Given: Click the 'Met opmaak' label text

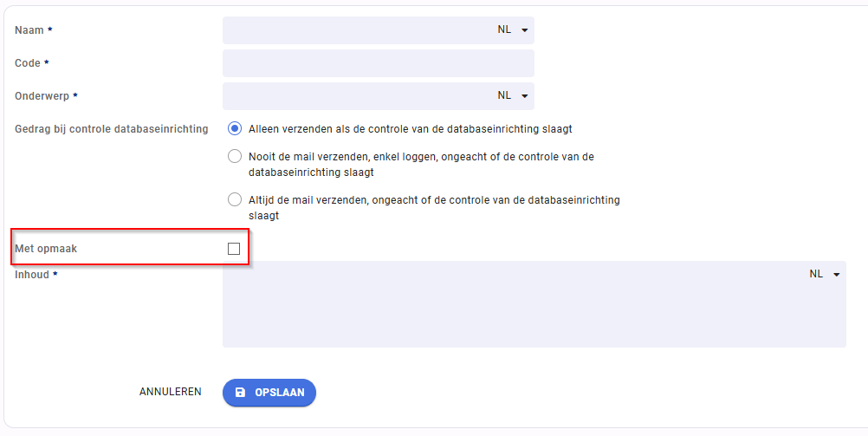Looking at the screenshot, I should (x=46, y=249).
